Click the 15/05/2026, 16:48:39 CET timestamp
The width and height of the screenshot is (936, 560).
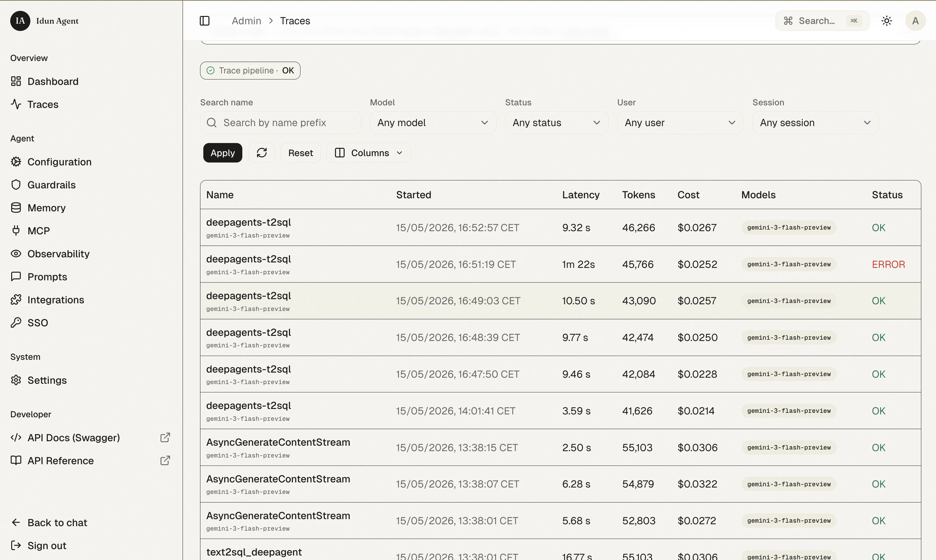458,337
